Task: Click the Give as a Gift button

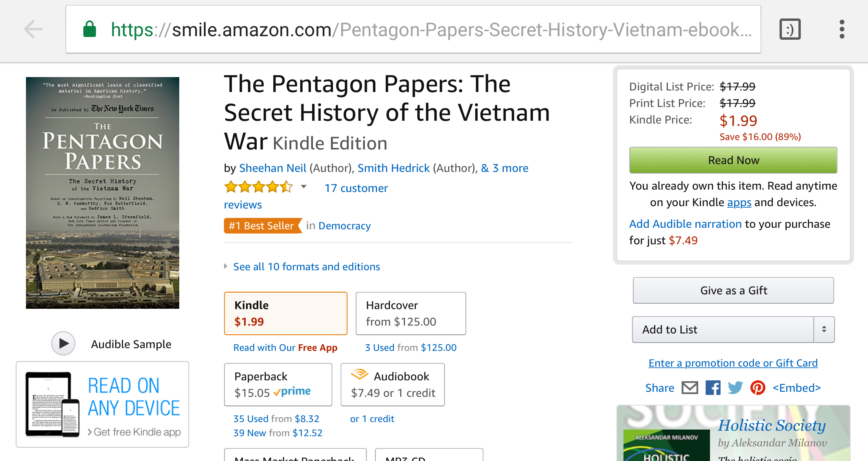Action: click(x=733, y=290)
